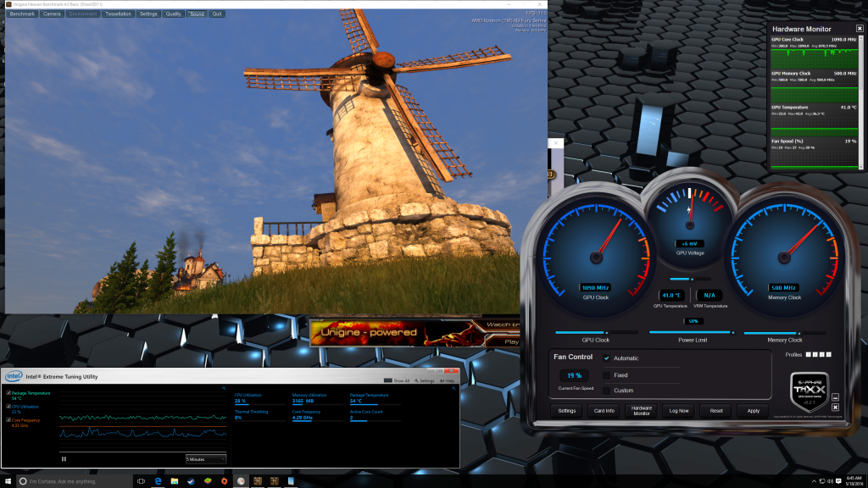Open Task View in the taskbar

click(x=142, y=481)
